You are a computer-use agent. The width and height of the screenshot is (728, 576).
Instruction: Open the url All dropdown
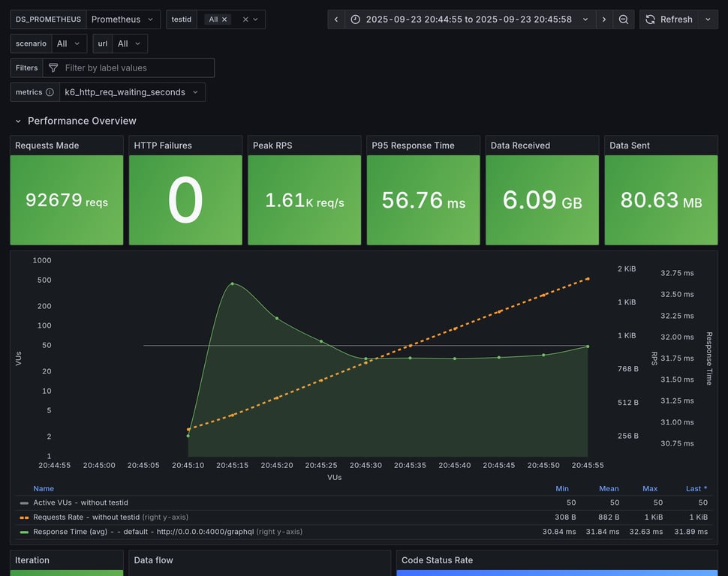tap(130, 43)
